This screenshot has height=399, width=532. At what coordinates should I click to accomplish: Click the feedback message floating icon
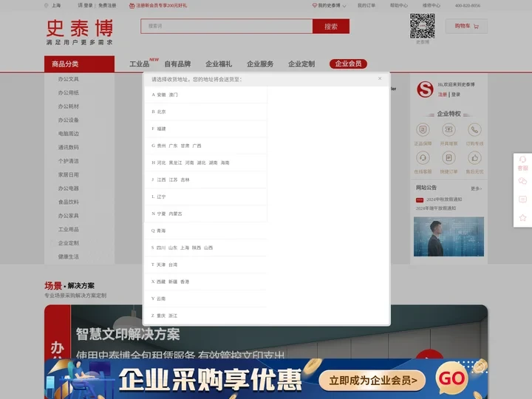[x=522, y=199]
